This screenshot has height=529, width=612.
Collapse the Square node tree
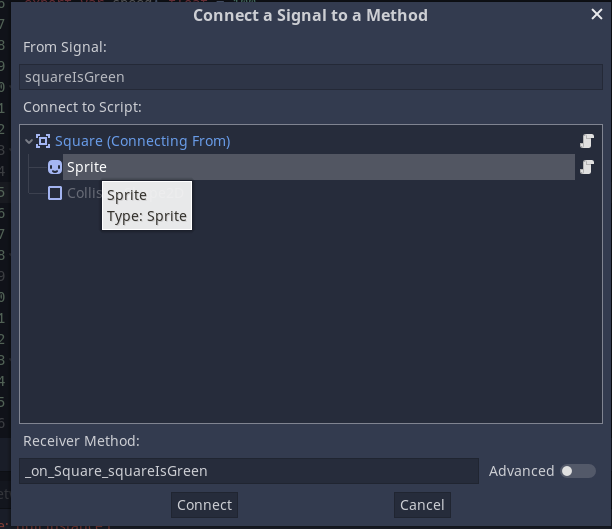coord(28,141)
